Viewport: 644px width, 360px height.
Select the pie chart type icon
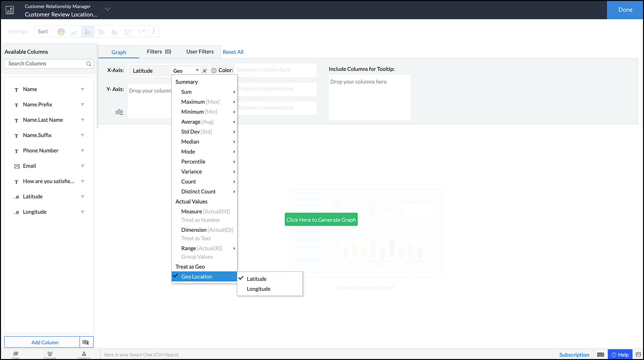(x=61, y=32)
